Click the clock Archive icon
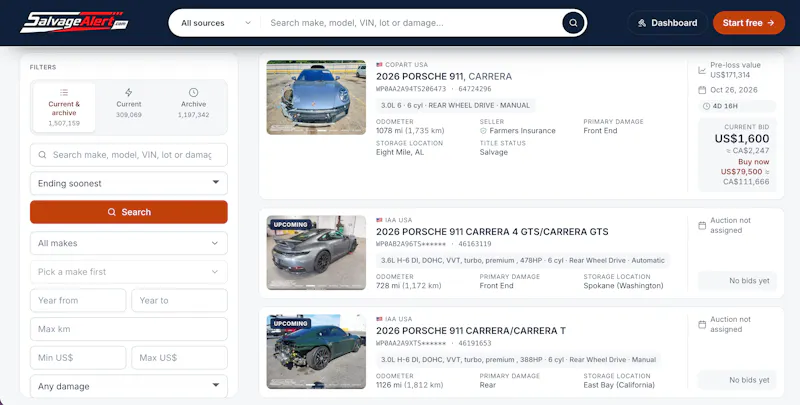 point(193,92)
